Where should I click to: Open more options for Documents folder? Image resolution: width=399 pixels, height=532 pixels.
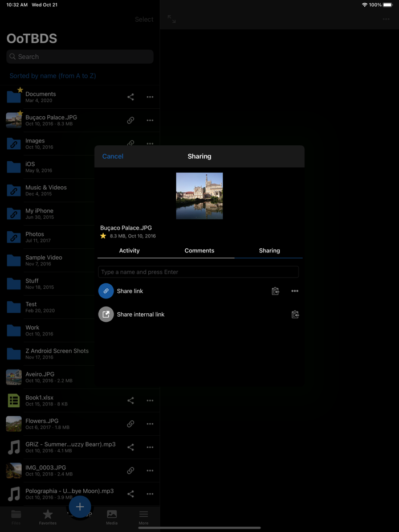[x=150, y=97]
